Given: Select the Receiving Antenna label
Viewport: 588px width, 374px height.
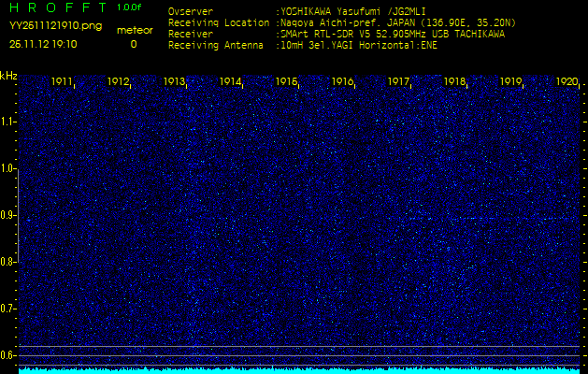Looking at the screenshot, I should (216, 46).
